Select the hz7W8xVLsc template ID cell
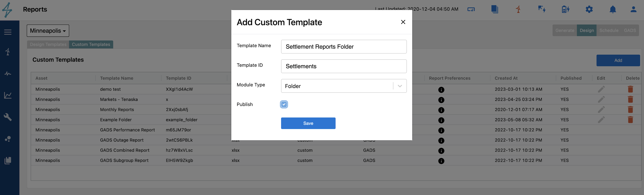 click(x=179, y=150)
